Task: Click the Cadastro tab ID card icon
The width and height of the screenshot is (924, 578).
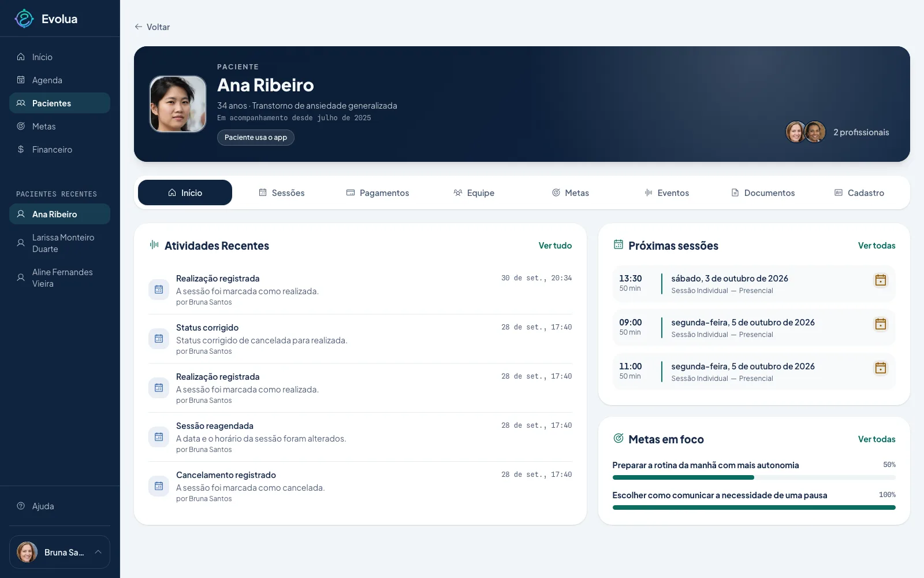Action: pyautogui.click(x=839, y=192)
